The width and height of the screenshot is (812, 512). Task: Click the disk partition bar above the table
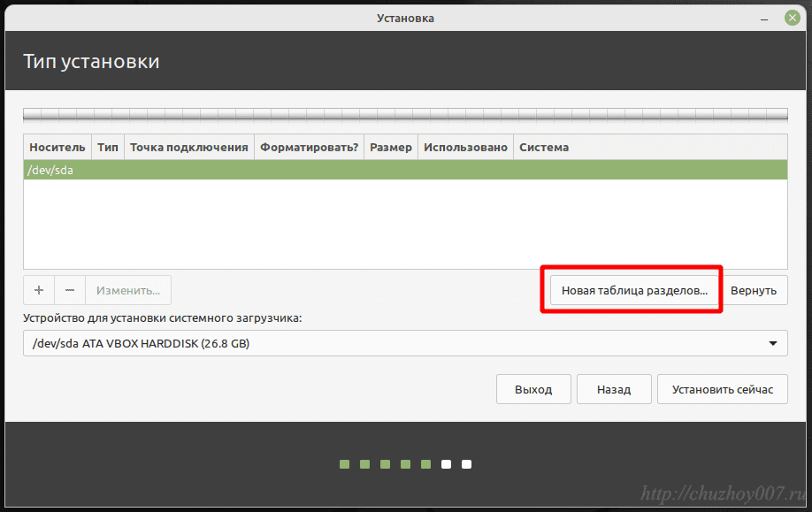coord(404,114)
